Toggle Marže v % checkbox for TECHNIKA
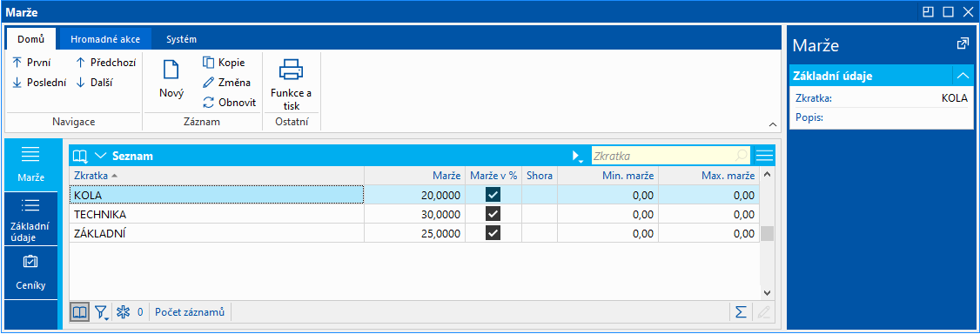 pyautogui.click(x=493, y=214)
